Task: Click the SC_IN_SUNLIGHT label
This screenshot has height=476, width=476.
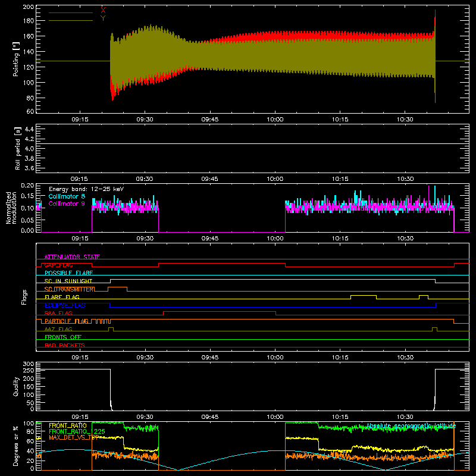Action: point(68,281)
